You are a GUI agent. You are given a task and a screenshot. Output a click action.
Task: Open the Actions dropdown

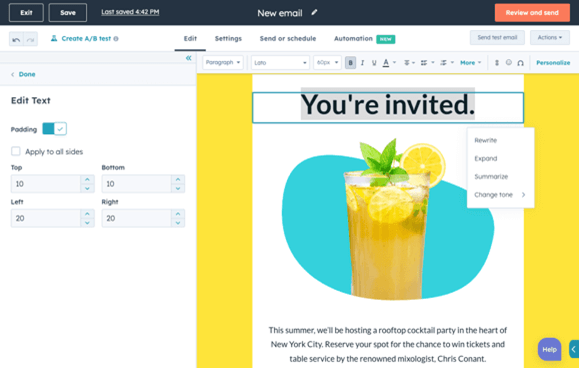click(550, 38)
